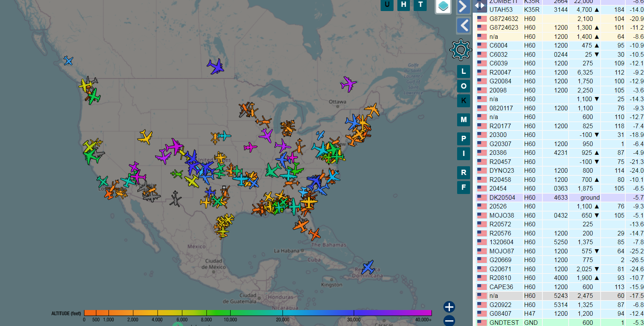Select the C6032 callsign row
644x326 pixels.
tap(559, 54)
